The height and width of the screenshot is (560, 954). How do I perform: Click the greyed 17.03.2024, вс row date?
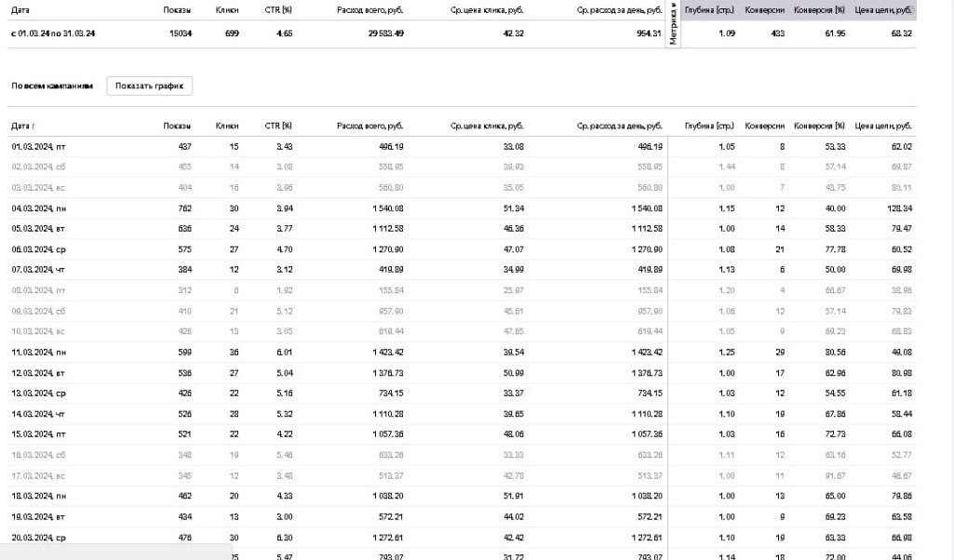point(39,475)
